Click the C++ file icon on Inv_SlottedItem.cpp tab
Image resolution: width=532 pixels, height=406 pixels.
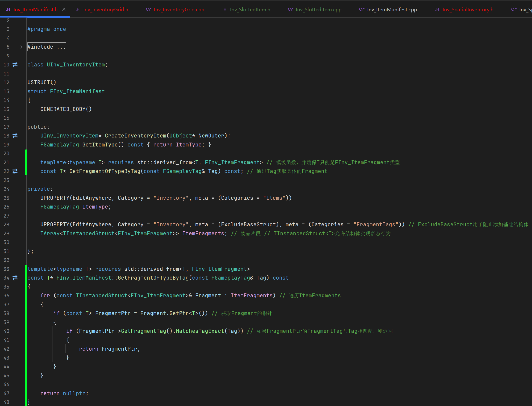pyautogui.click(x=290, y=9)
